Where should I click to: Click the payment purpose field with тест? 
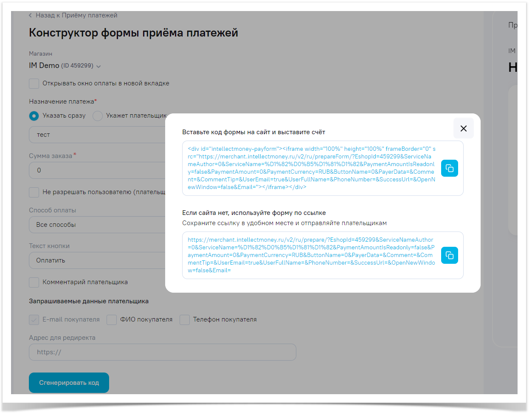[98, 135]
